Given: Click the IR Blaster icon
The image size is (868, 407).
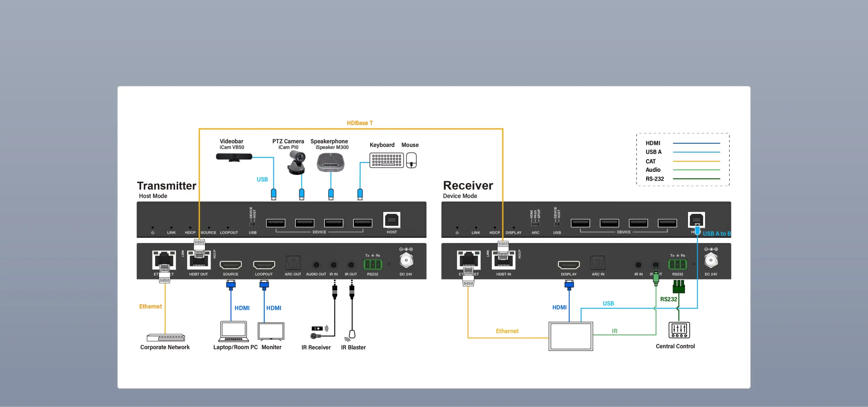Looking at the screenshot, I should pyautogui.click(x=351, y=335).
